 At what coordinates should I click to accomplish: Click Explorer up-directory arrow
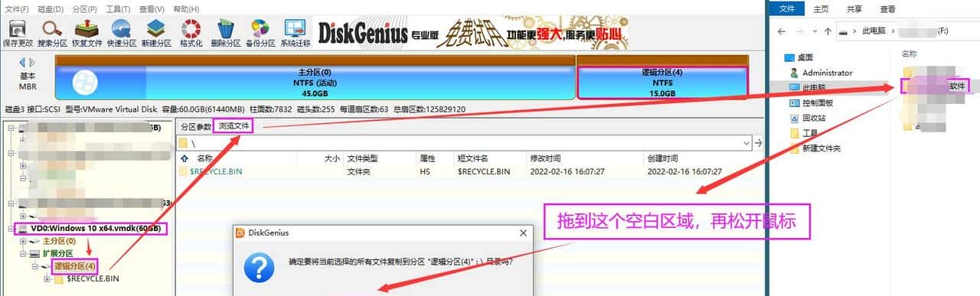828,31
